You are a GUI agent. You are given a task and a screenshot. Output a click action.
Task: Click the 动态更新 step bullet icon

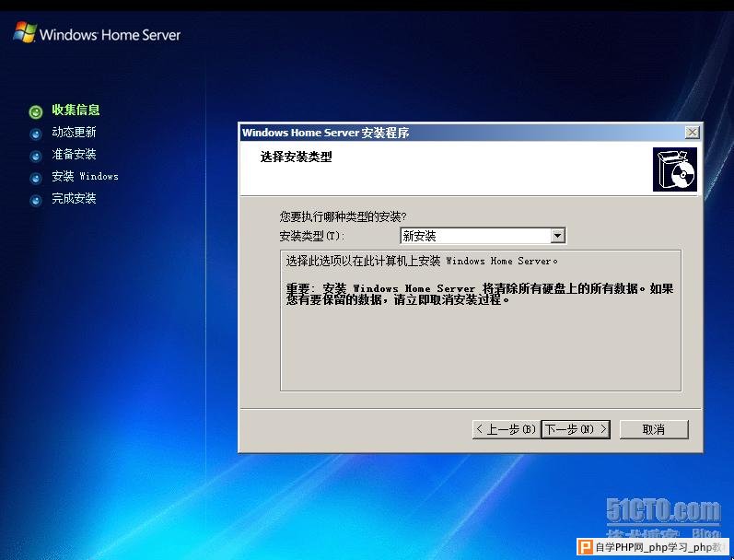pyautogui.click(x=36, y=134)
